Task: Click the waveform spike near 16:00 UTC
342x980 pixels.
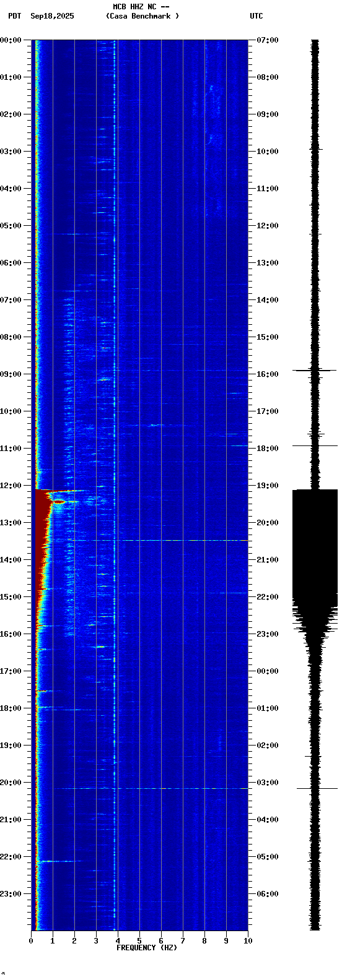Action: pyautogui.click(x=315, y=370)
